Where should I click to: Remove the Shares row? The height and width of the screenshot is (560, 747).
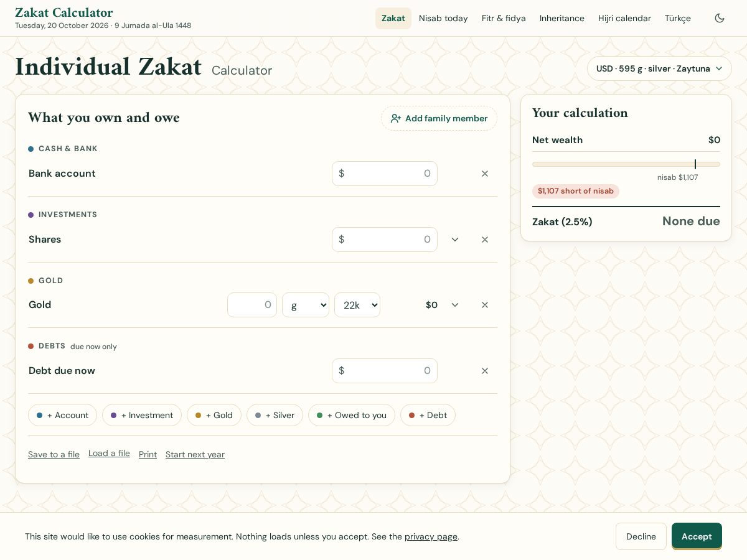(485, 240)
